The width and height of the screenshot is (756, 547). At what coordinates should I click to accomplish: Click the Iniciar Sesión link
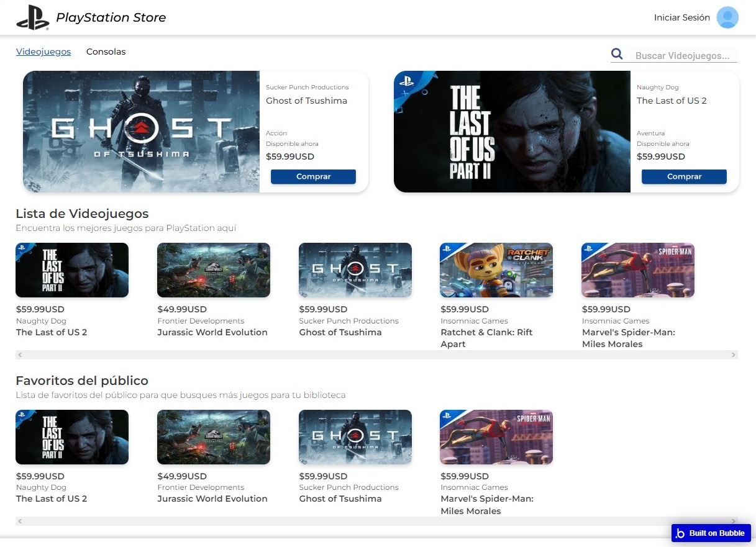[x=682, y=17]
